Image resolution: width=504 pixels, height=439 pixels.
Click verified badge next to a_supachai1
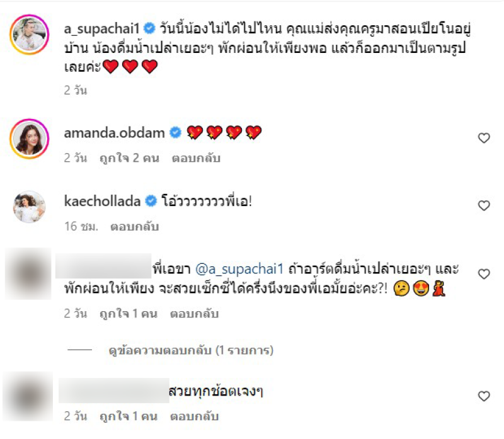(x=149, y=28)
